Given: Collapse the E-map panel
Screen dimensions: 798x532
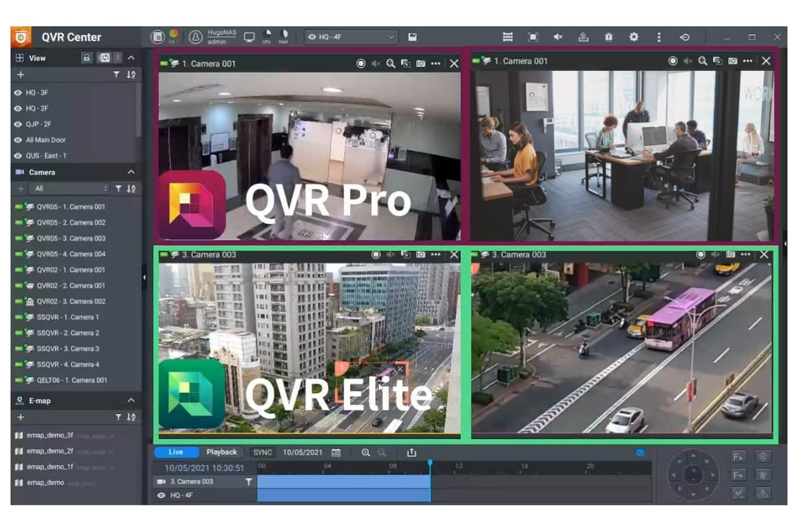Looking at the screenshot, I should click(131, 400).
